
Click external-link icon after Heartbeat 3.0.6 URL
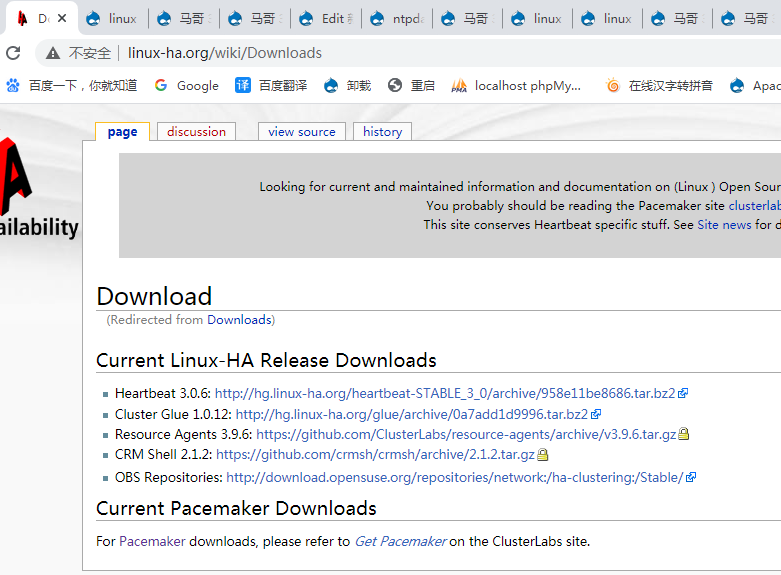pyautogui.click(x=683, y=394)
